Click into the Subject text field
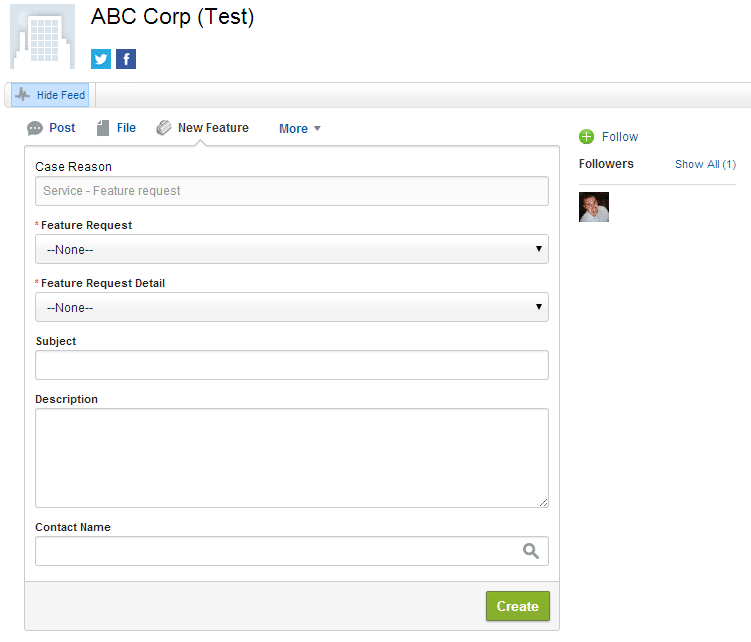 click(291, 365)
